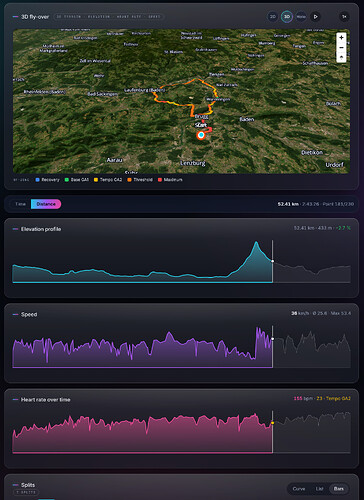
Task: Zoom out on the map
Action: tap(341, 48)
